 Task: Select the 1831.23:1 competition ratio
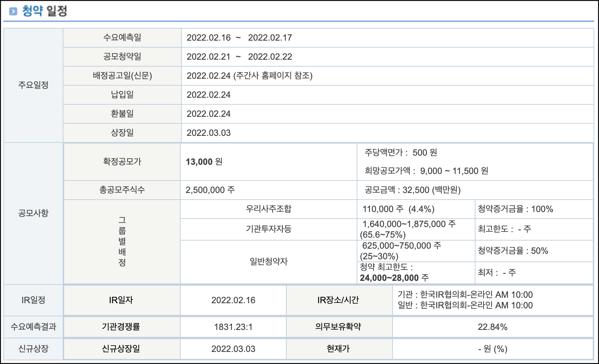click(233, 327)
